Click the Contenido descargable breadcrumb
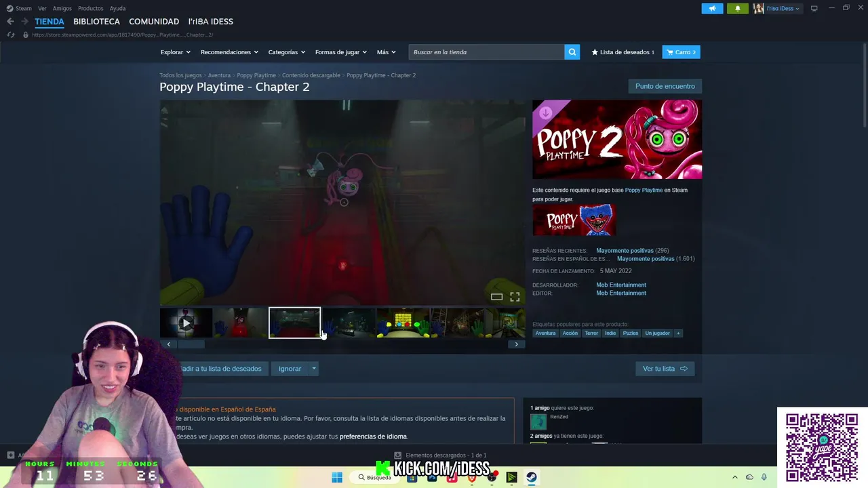 coord(311,75)
